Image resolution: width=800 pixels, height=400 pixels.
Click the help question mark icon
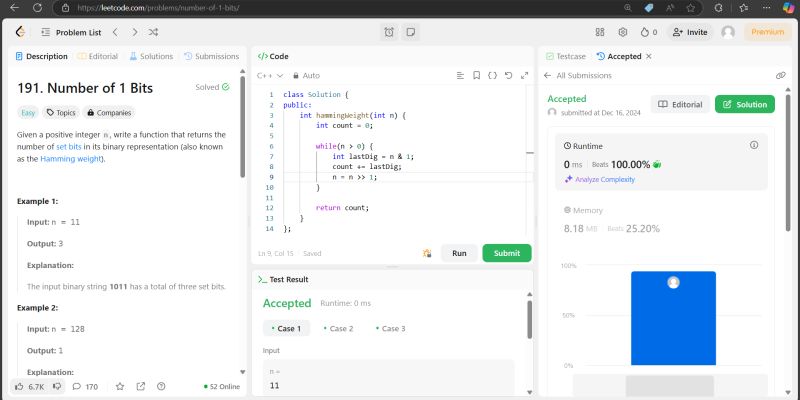coord(161,387)
